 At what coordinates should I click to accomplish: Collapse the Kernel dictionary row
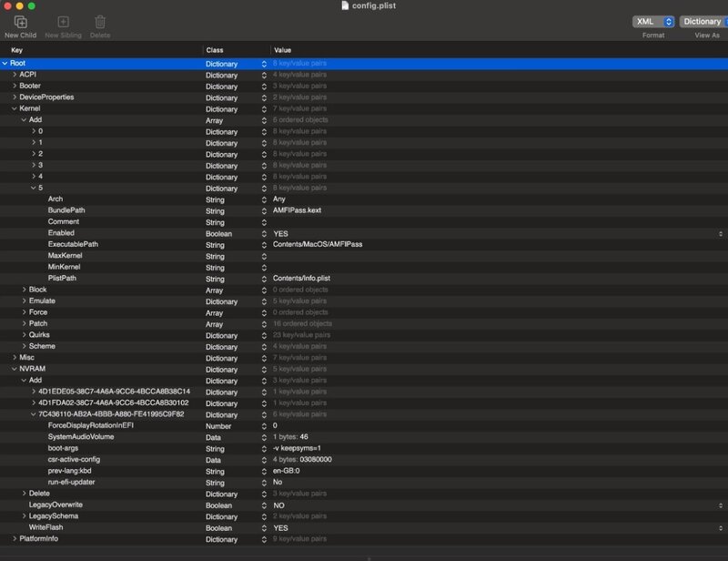point(15,108)
